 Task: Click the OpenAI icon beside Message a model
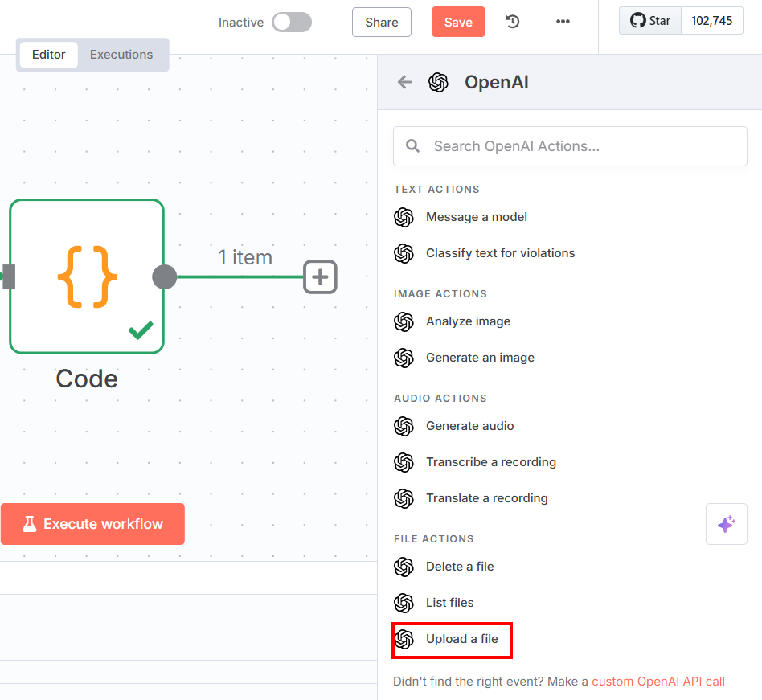pyautogui.click(x=404, y=217)
